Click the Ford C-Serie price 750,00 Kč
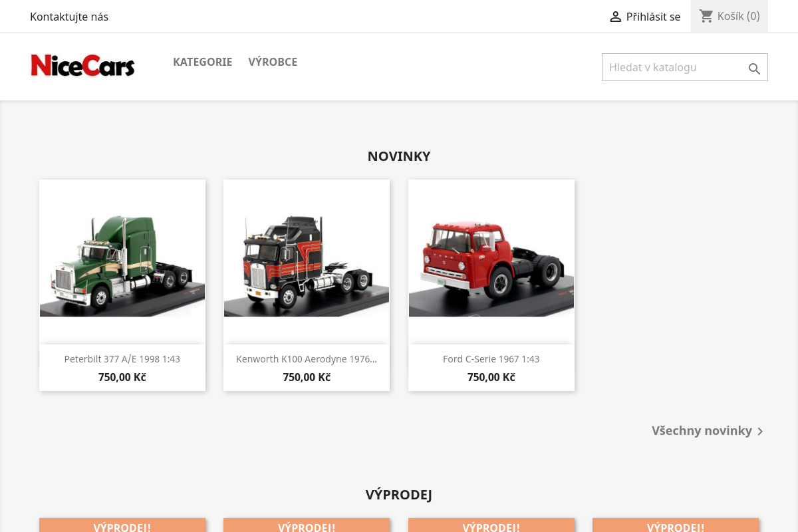The image size is (798, 532). (491, 377)
